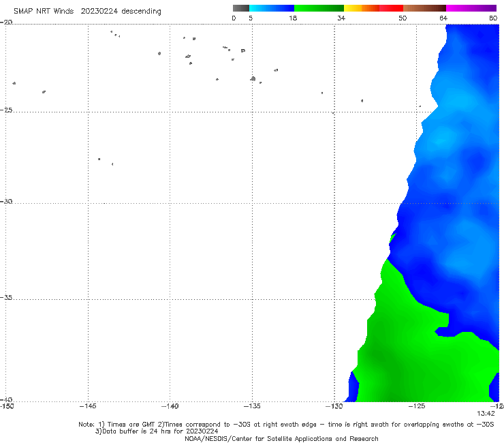
Task: Click the latitude label '-35'
Action: click(6, 298)
